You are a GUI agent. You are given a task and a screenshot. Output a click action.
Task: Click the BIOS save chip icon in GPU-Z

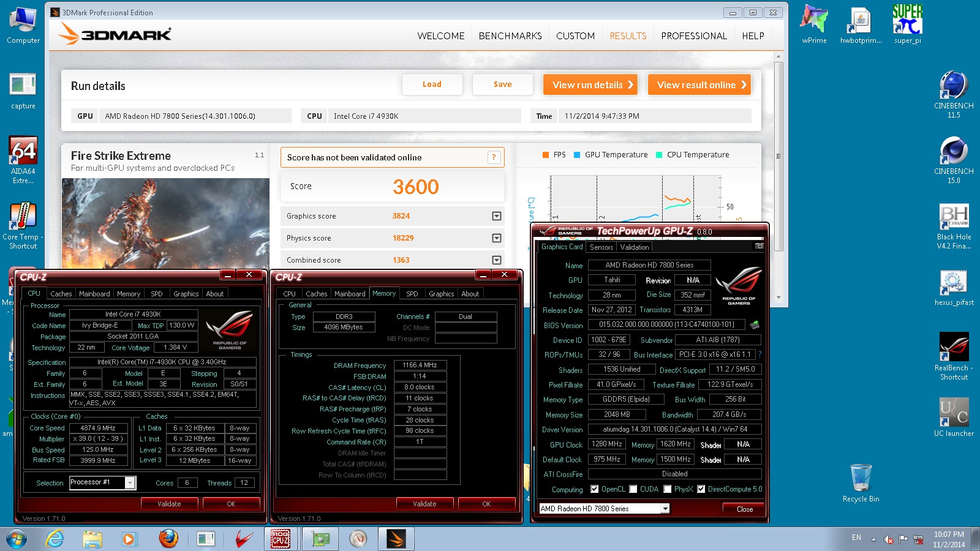[x=755, y=324]
